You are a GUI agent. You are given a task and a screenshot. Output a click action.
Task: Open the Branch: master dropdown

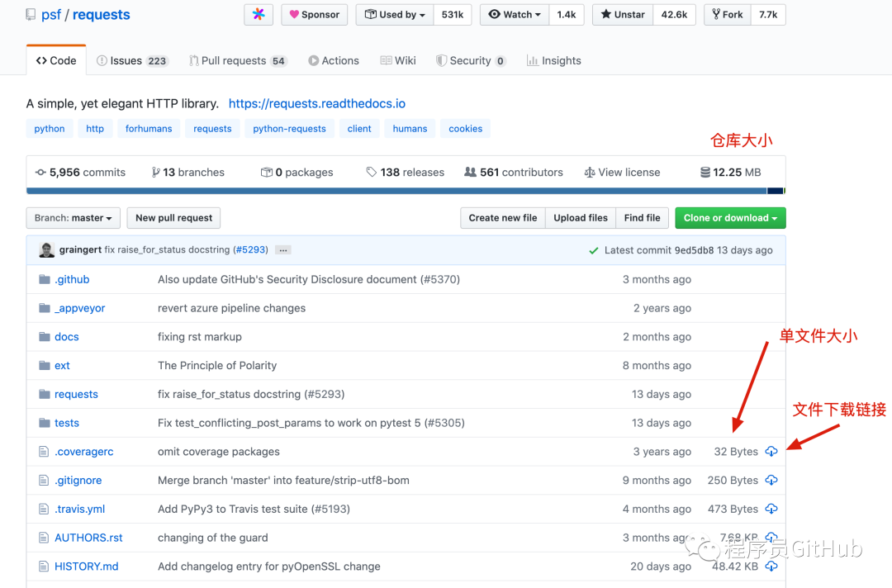coord(74,218)
